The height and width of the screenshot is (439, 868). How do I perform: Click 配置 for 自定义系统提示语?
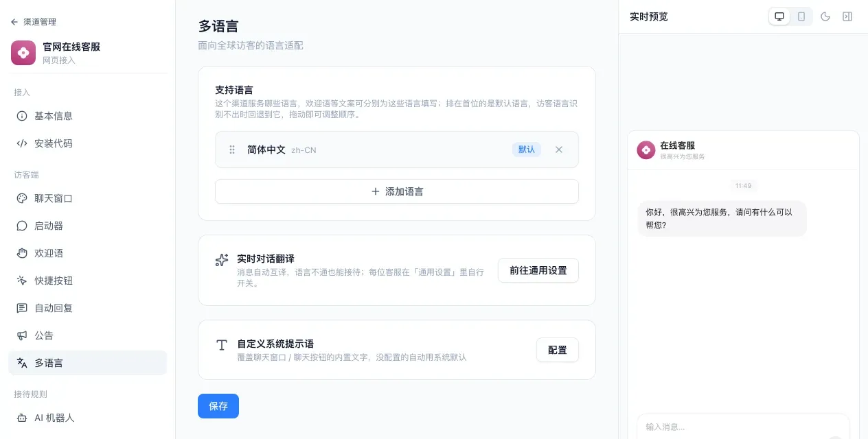pos(558,350)
